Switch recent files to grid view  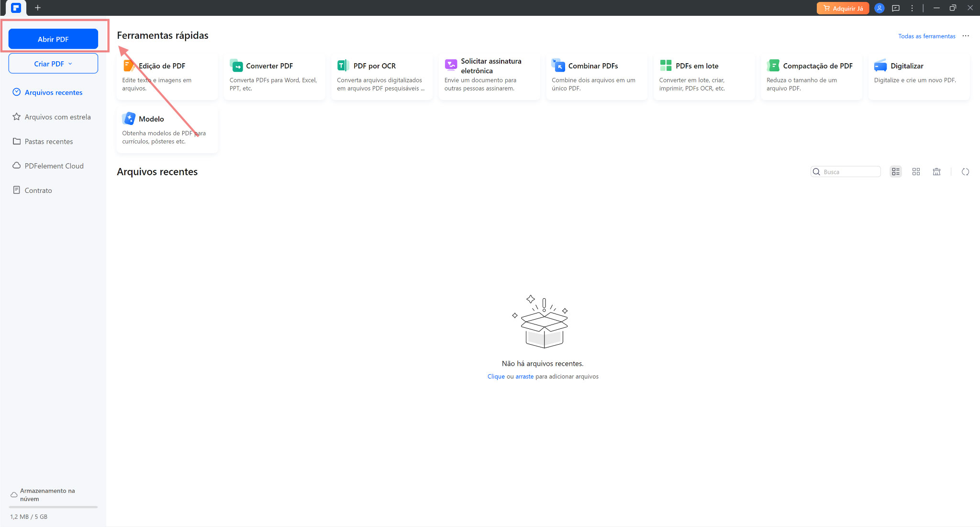pyautogui.click(x=916, y=171)
